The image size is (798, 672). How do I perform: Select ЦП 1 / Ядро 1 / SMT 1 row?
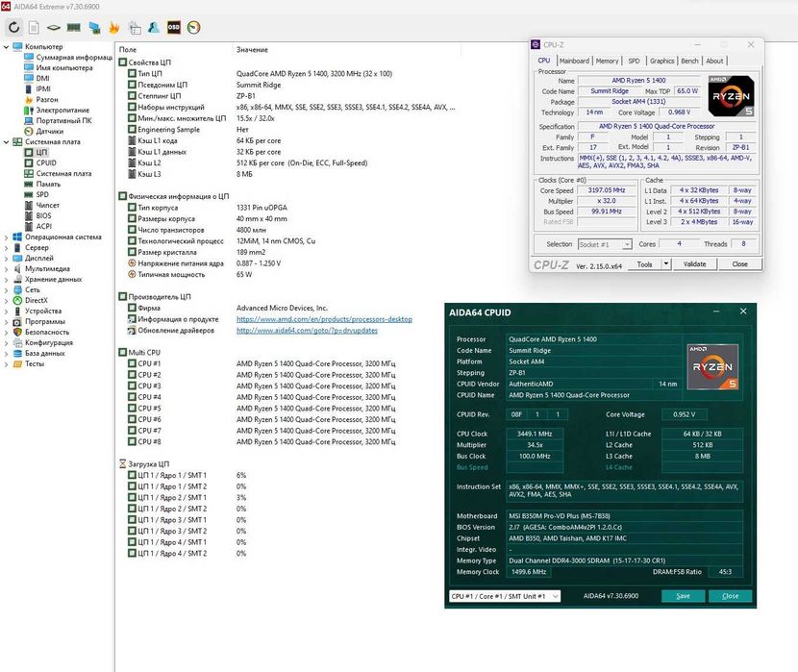pos(290,475)
